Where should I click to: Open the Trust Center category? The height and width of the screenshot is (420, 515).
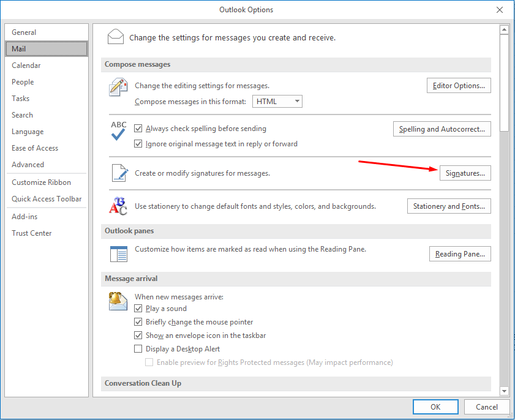47,233
